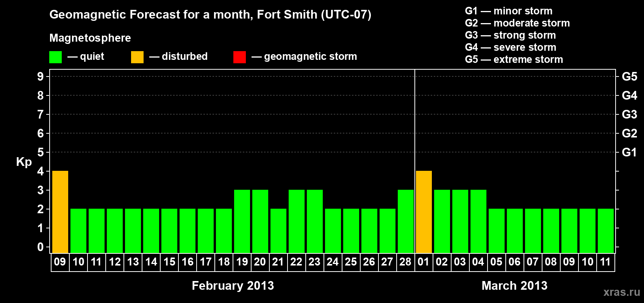
Task: Click the 'geomagnetic storm' legend label
Action: coord(311,56)
